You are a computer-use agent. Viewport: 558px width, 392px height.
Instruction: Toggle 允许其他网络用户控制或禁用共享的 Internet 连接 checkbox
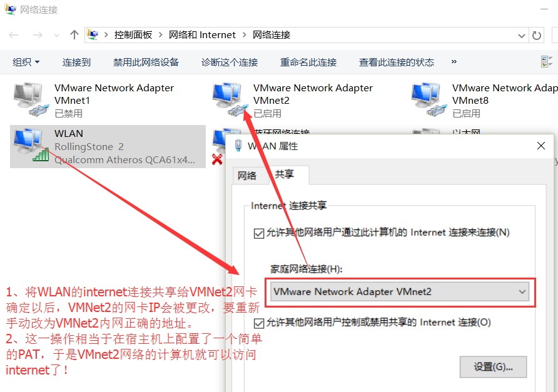259,323
